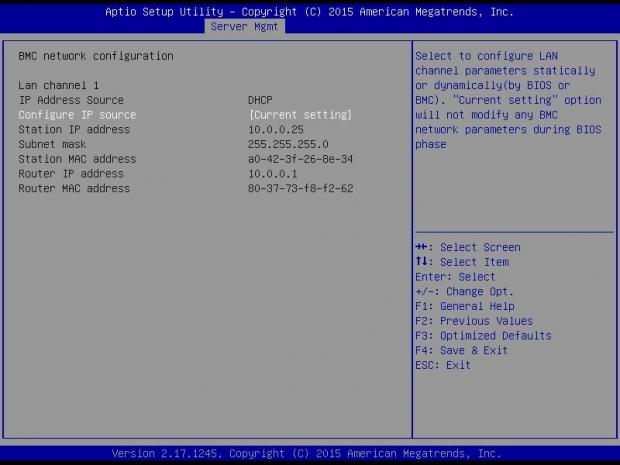
Task: Click the 10.0.0.1 router IP value
Action: pyautogui.click(x=272, y=174)
